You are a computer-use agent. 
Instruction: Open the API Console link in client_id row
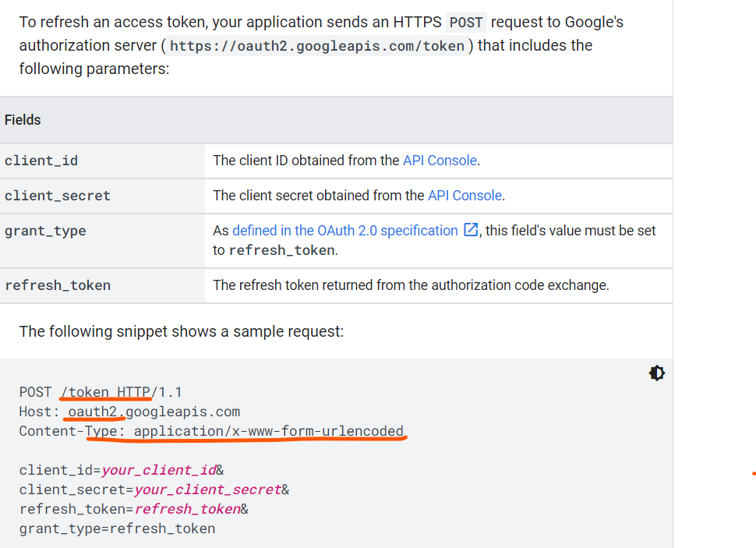click(440, 160)
